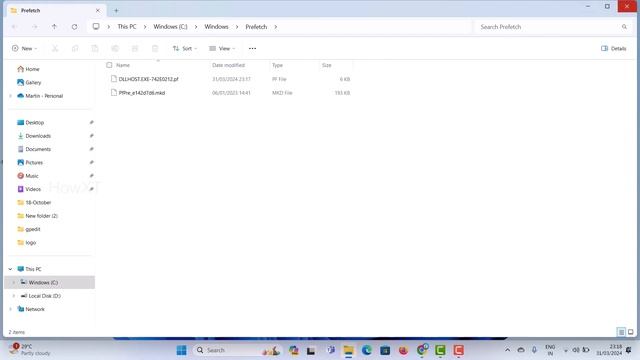The width and height of the screenshot is (640, 360).
Task: Open Microsoft Store from the taskbar
Action: (x=385, y=350)
